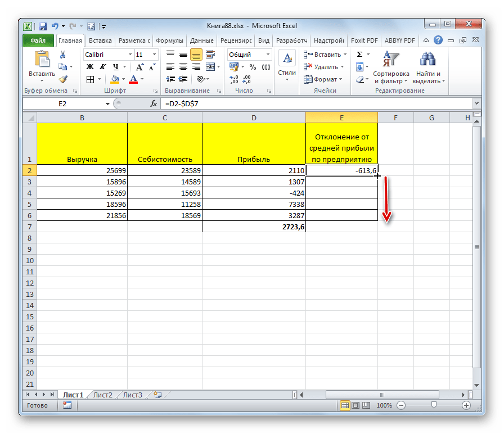Open the Формулы ribbon tab
Viewport: 504px width, 434px height.
[169, 40]
